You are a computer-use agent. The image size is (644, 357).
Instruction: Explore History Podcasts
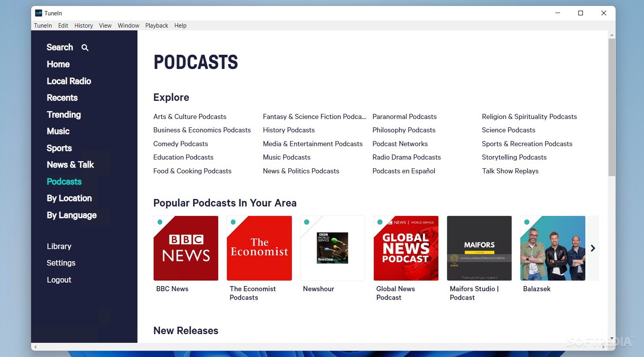pos(289,130)
